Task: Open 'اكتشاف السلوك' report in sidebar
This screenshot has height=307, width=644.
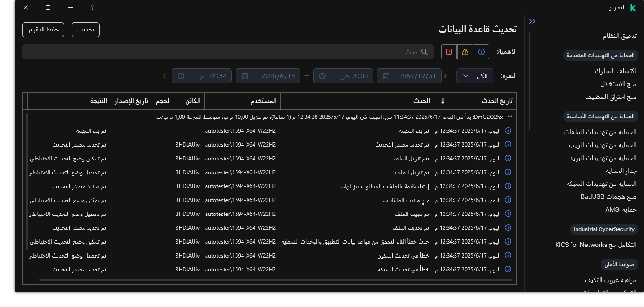Action: (615, 71)
